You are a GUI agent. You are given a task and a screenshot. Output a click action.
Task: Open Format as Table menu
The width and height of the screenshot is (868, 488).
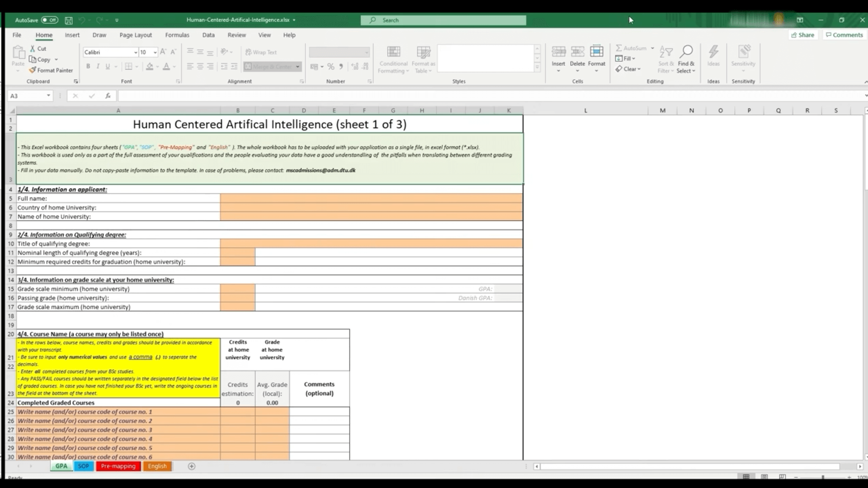423,59
